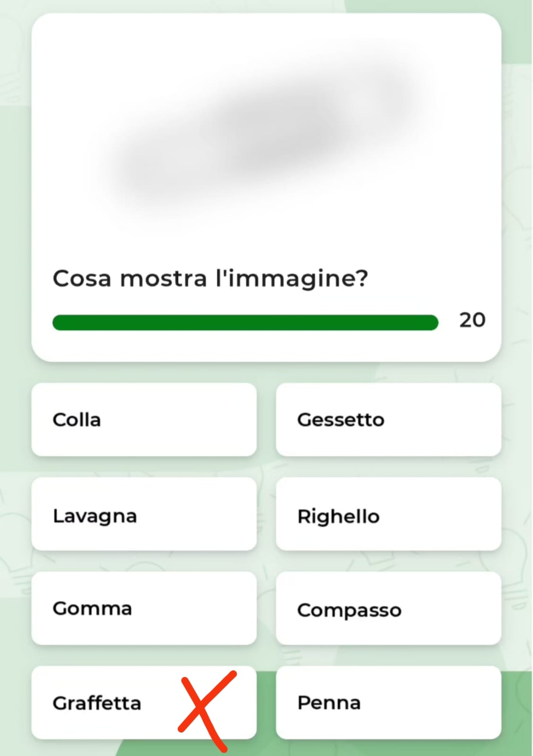This screenshot has width=533, height=756.
Task: Pick the blackboard answer Lavagna
Action: coord(144,514)
